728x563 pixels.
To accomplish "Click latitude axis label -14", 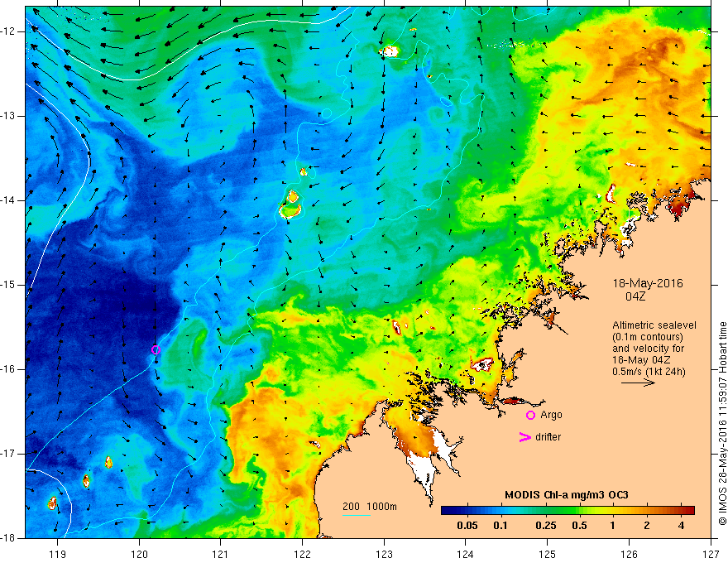I will point(8,200).
